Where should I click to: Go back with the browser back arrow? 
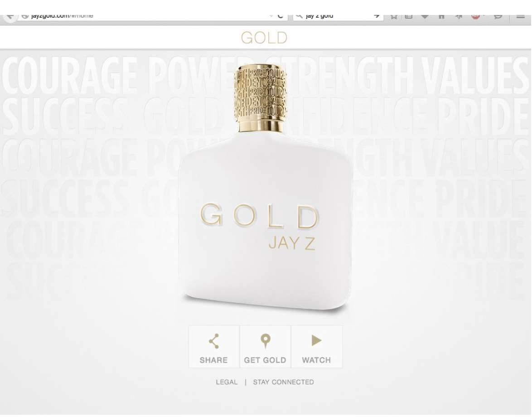(10, 16)
